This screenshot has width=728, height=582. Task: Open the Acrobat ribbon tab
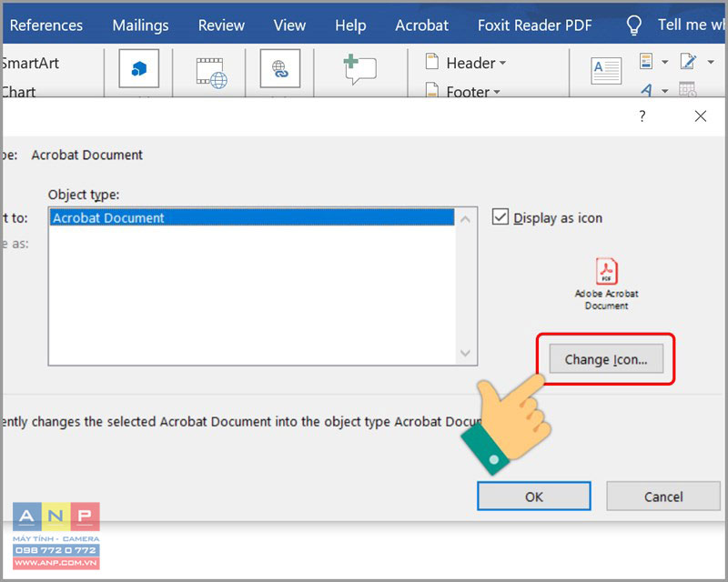(x=421, y=25)
